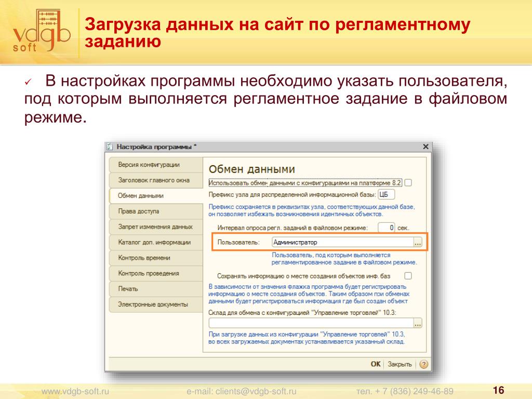Open Электронные документы tab
Screen dimensions: 532x399
[x=156, y=304]
